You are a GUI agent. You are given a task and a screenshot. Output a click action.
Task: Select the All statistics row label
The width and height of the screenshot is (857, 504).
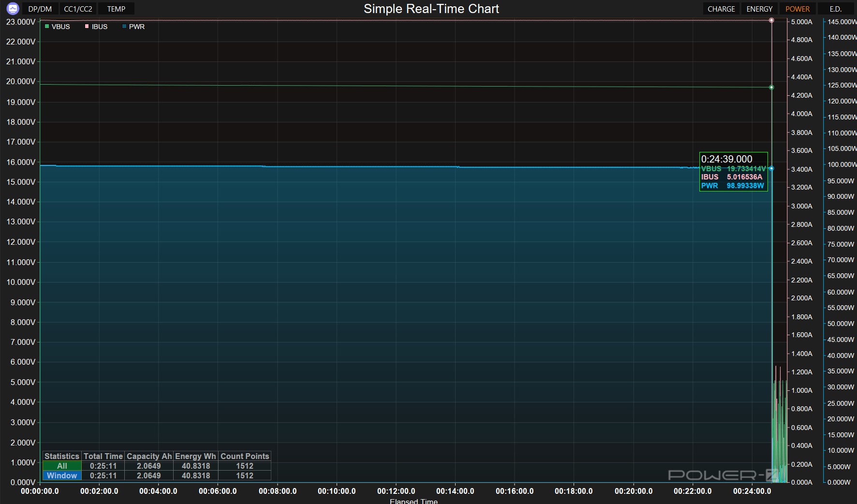[62, 466]
